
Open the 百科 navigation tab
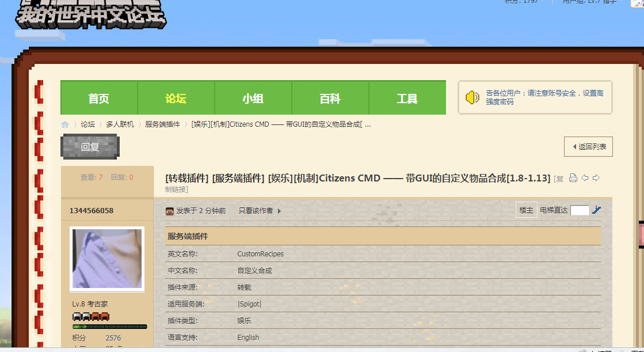click(x=330, y=98)
